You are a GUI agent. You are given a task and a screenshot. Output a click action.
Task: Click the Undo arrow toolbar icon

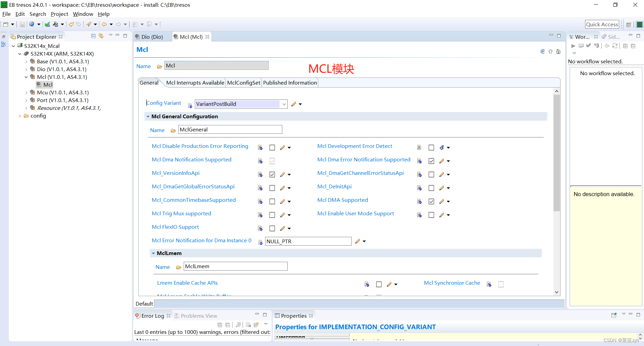coord(71,24)
